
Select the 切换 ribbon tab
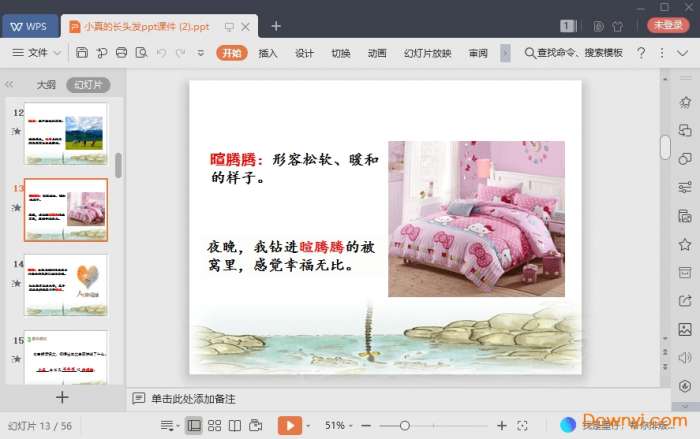(x=341, y=53)
